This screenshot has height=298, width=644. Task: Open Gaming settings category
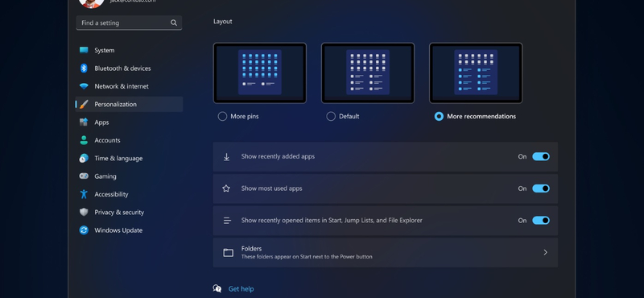tap(105, 176)
